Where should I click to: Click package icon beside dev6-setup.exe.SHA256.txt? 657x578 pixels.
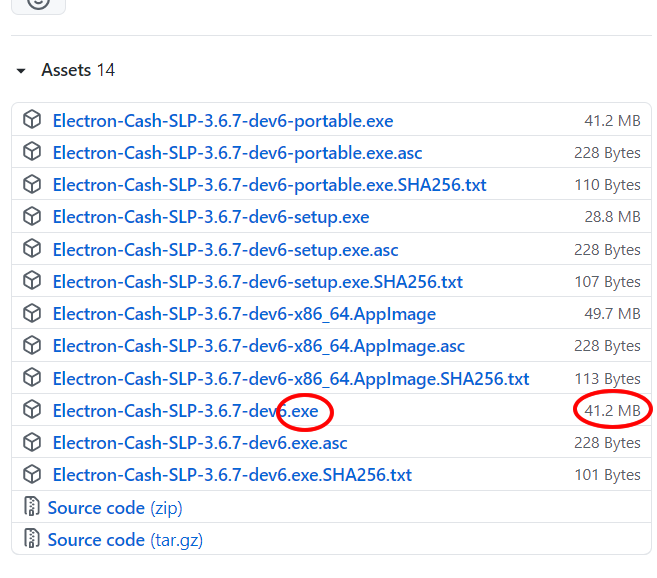point(32,280)
